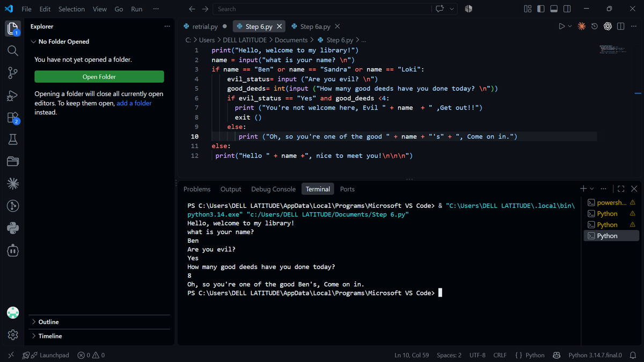Viewport: 644px width, 362px height.
Task: Switch to the Debug Console tab
Action: 273,189
